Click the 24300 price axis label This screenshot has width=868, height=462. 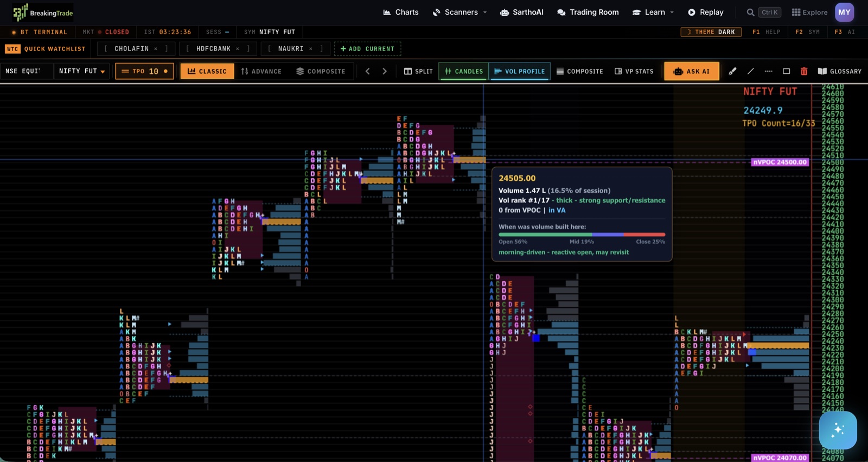(x=833, y=300)
